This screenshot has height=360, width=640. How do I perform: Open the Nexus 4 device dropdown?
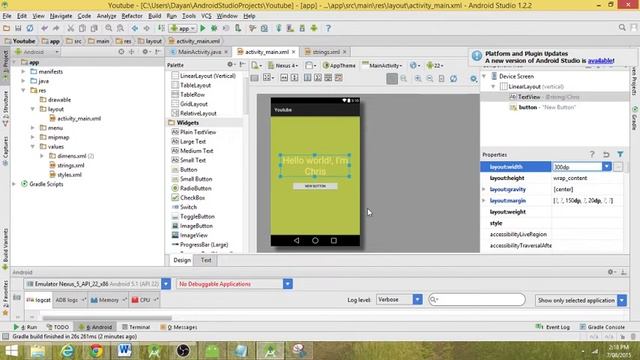283,65
